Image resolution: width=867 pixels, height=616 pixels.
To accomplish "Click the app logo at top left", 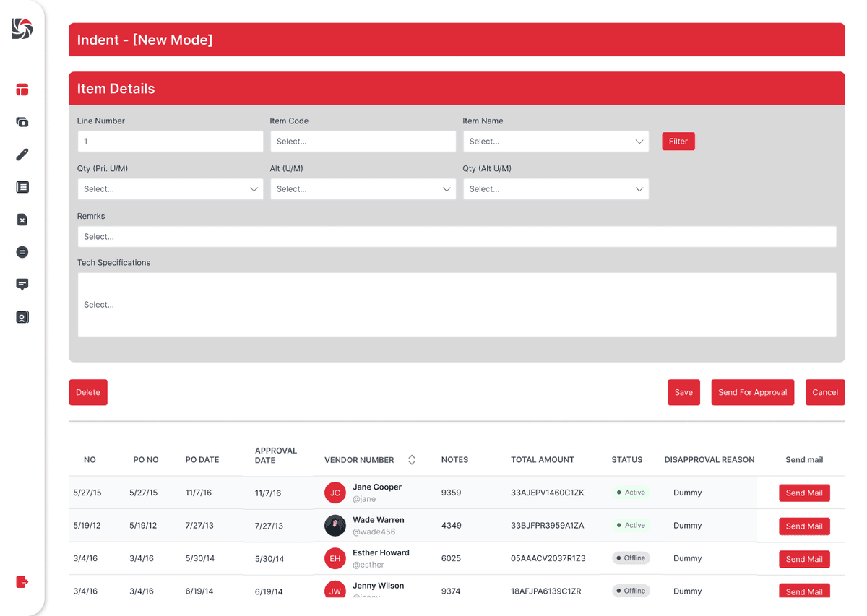I will tap(22, 29).
